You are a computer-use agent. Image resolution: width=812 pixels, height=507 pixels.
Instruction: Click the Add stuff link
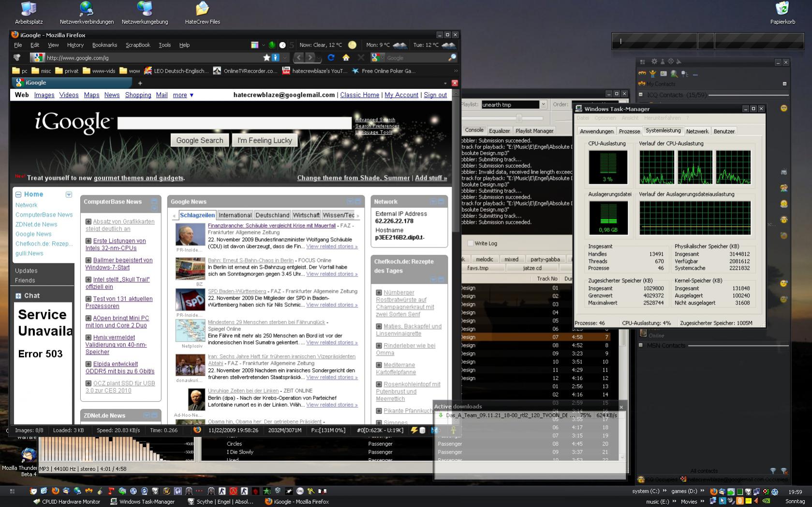click(x=431, y=178)
